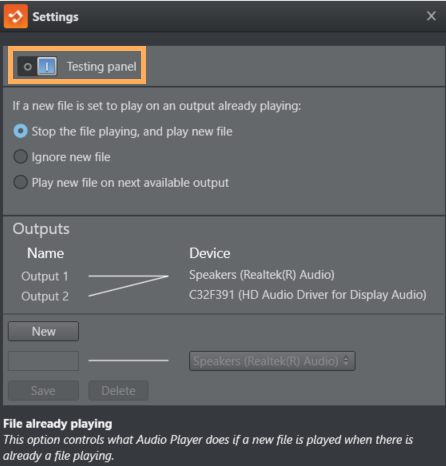The image size is (446, 466).
Task: Click the dropdown arrows on the device selector
Action: click(x=346, y=361)
